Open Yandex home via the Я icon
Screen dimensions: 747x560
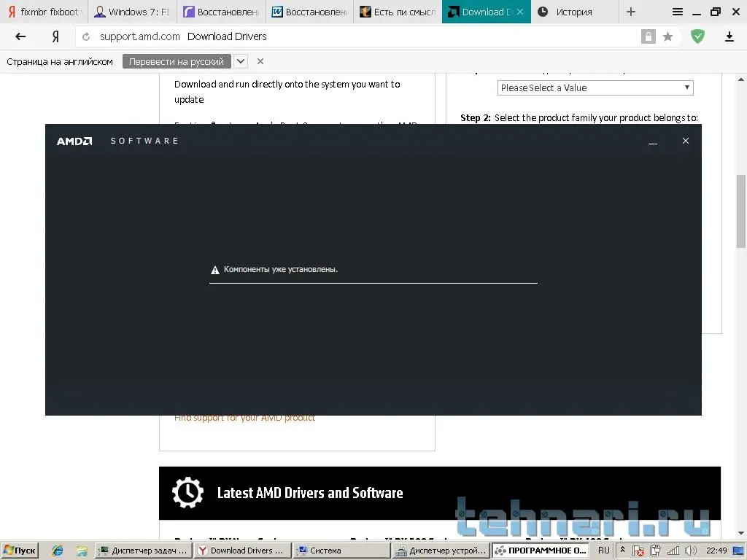click(x=55, y=36)
